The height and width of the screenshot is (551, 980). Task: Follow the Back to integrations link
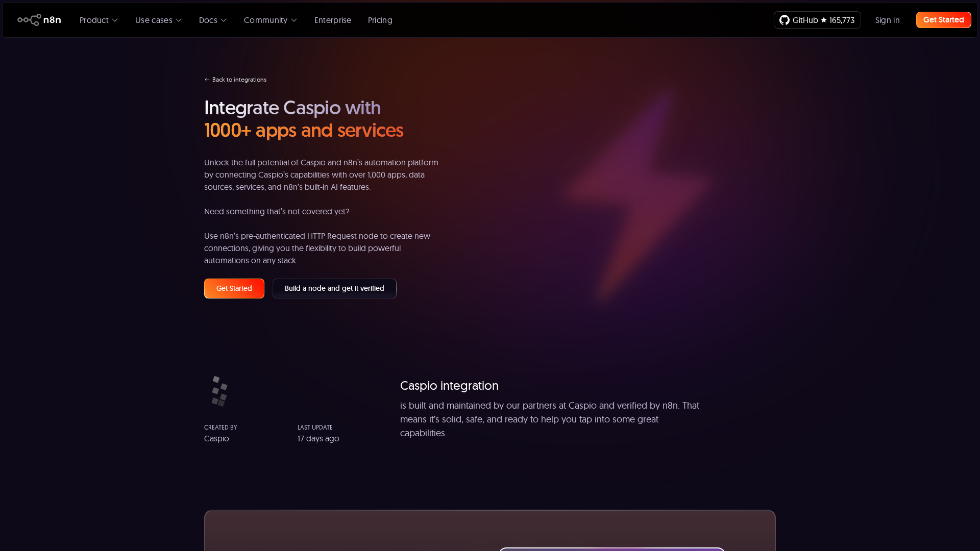pos(239,80)
